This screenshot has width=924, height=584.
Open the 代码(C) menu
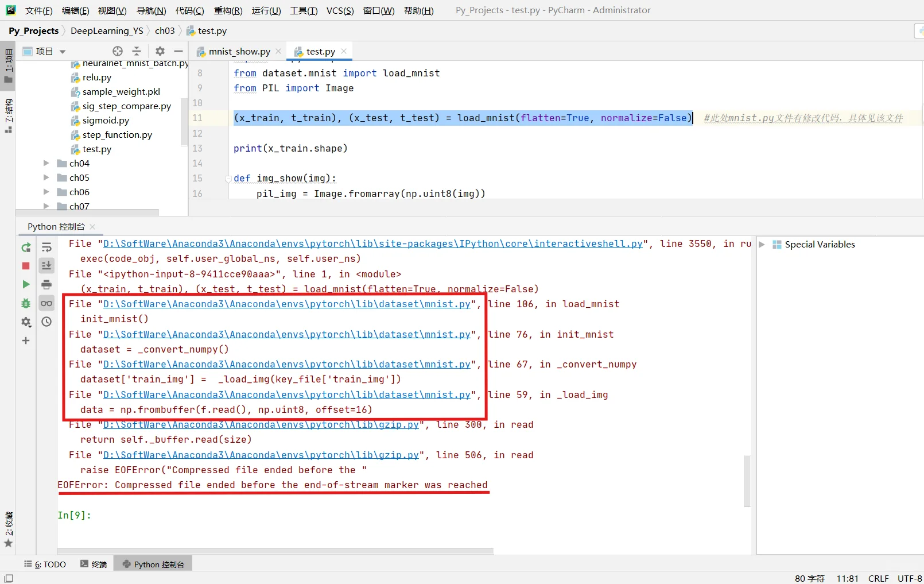[x=190, y=10]
